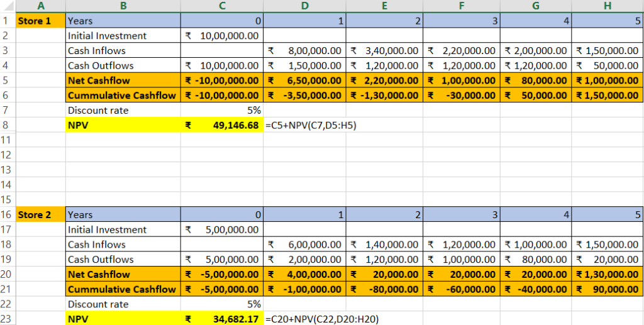Select Store 2 cumulative cashflow 90,000.00 cell
Screen dimensions: 644x325
click(x=608, y=290)
